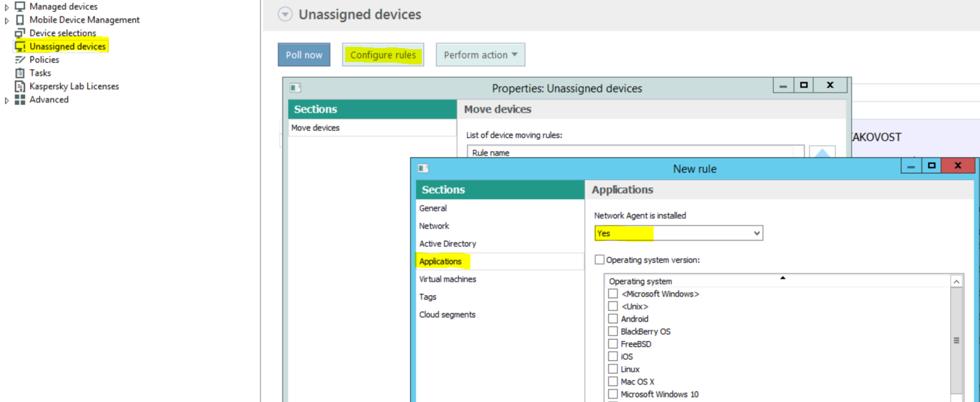Click the operating system list scrollbar

click(957, 340)
